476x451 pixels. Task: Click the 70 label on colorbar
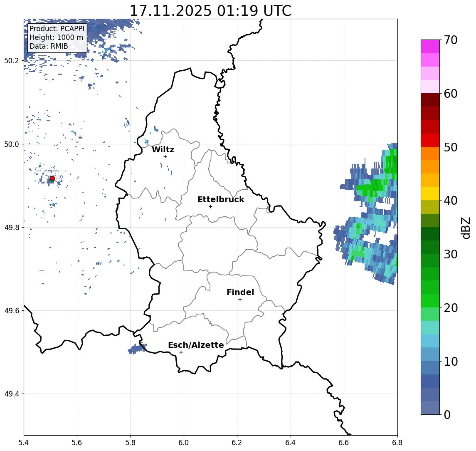click(x=451, y=40)
